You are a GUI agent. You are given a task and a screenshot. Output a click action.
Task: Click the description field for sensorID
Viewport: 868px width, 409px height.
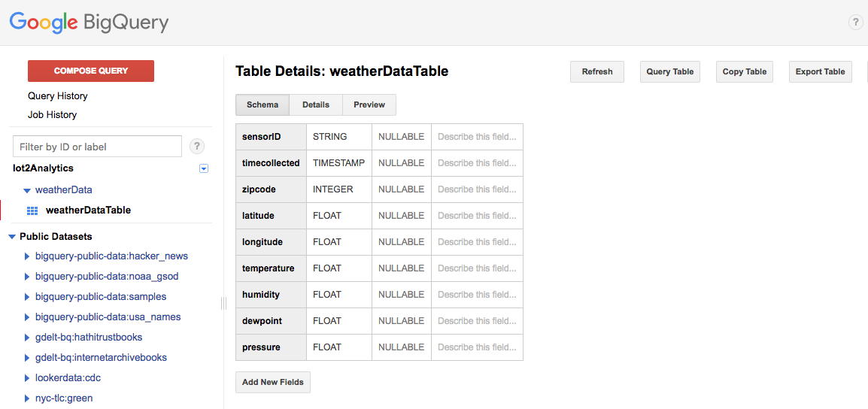point(477,137)
